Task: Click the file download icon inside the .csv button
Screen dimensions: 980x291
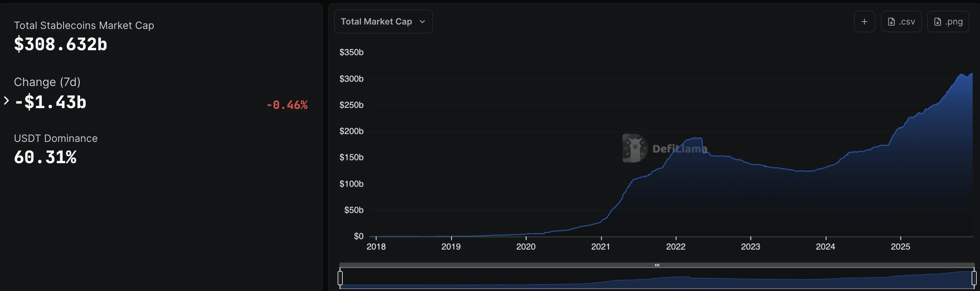Action: click(x=891, y=22)
